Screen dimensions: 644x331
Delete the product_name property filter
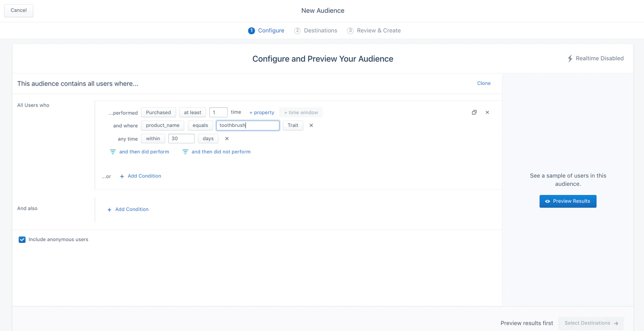(x=311, y=125)
